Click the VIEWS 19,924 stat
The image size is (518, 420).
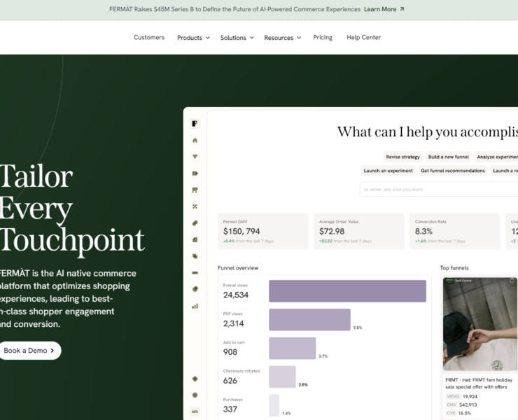coord(462,396)
